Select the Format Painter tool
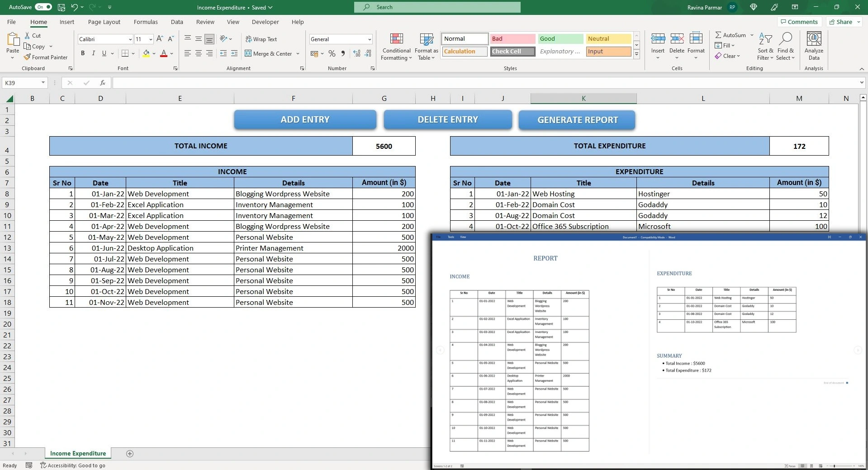 coord(46,57)
